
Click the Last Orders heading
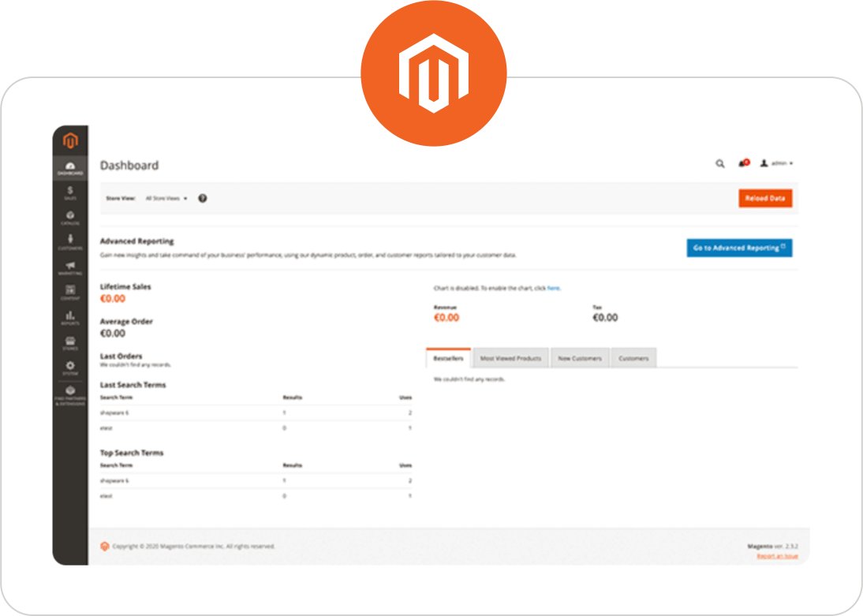(121, 357)
